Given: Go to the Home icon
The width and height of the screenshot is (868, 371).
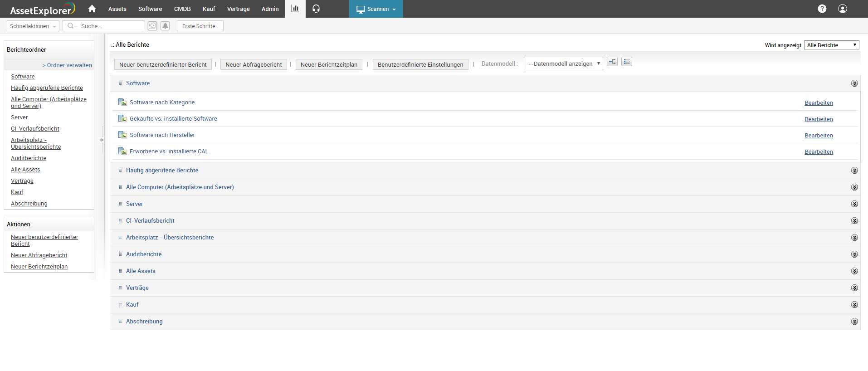Looking at the screenshot, I should [92, 9].
